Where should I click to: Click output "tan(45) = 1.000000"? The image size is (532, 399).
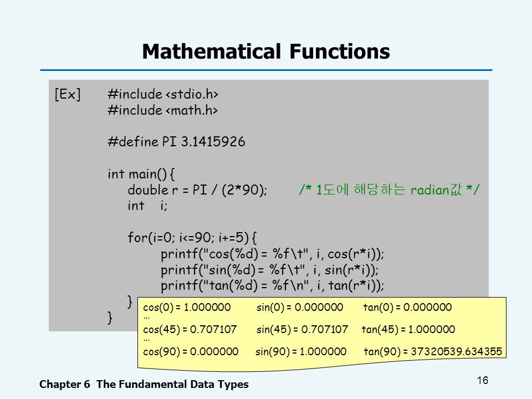coord(408,329)
